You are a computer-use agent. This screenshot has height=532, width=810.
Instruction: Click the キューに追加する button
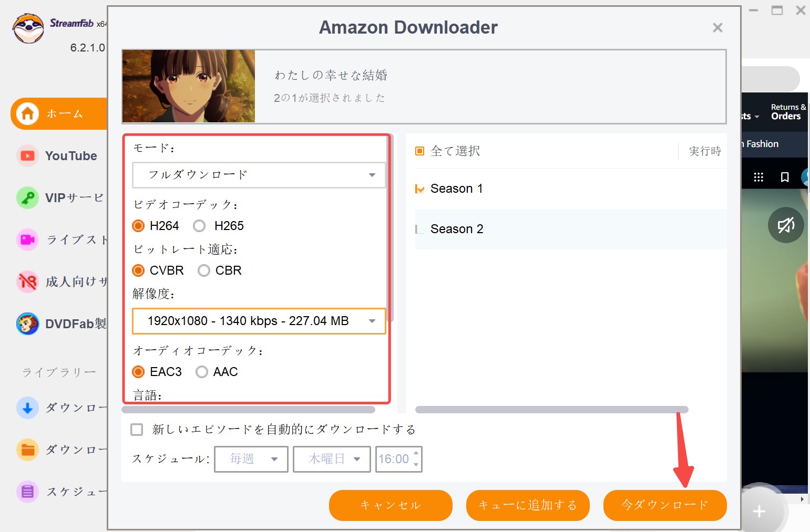528,505
